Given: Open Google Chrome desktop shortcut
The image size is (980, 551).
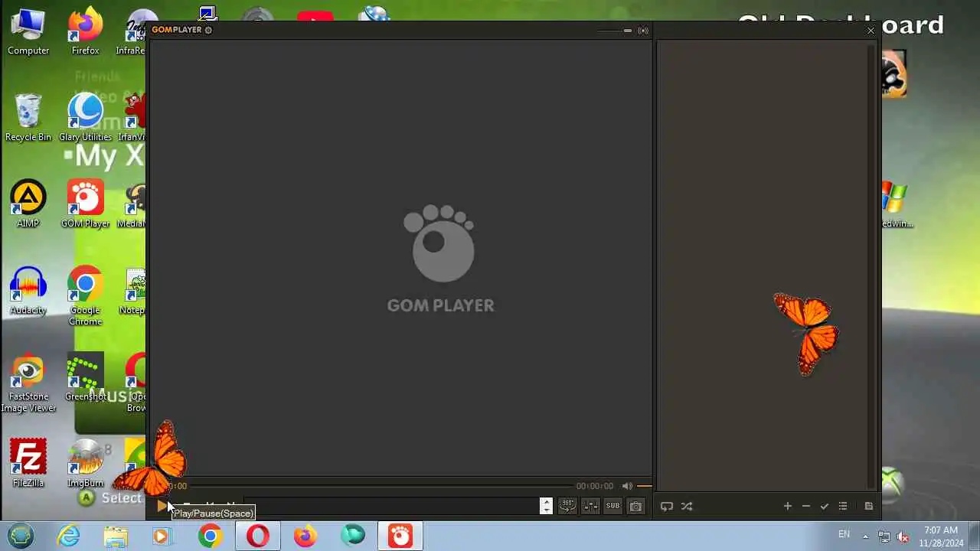Looking at the screenshot, I should point(85,296).
